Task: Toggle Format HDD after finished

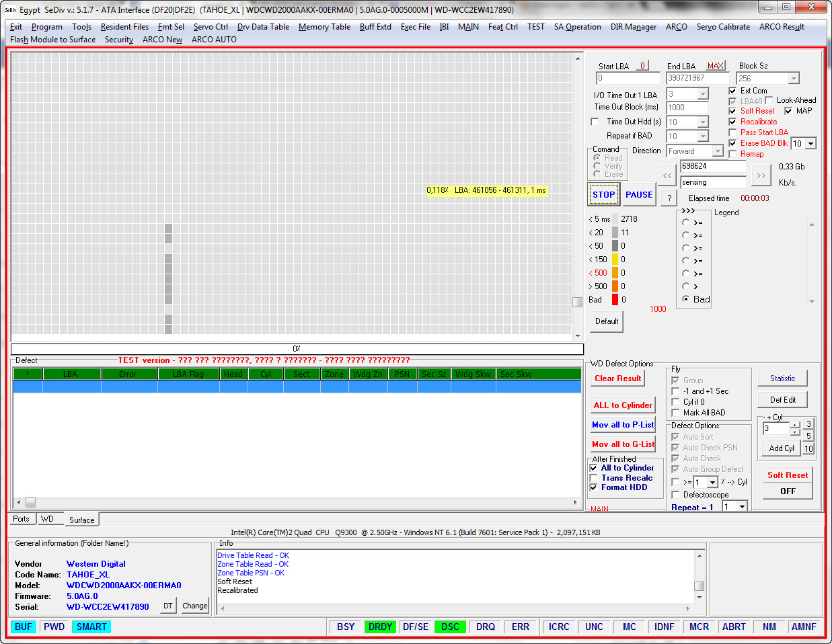Action: [593, 487]
